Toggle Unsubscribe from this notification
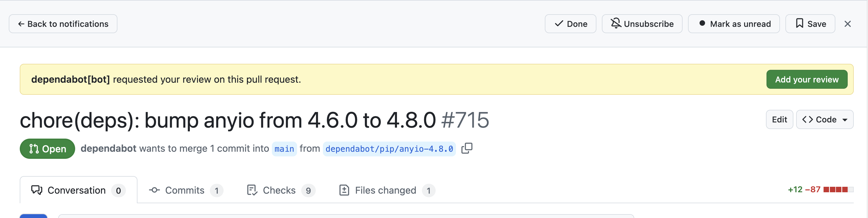 click(x=642, y=24)
